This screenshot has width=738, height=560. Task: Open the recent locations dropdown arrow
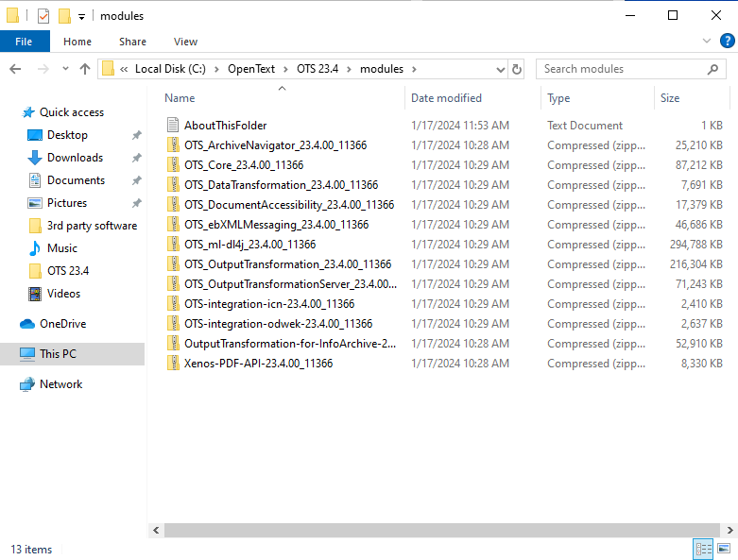64,69
